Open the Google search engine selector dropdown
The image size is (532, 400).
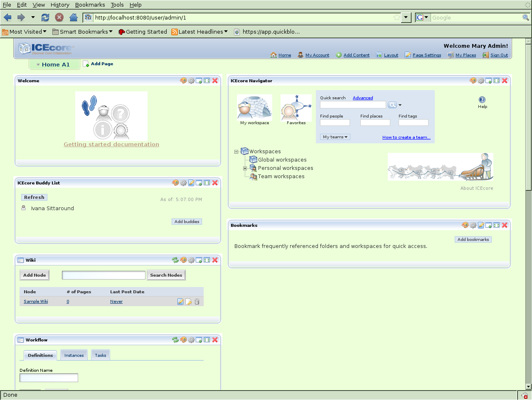423,17
